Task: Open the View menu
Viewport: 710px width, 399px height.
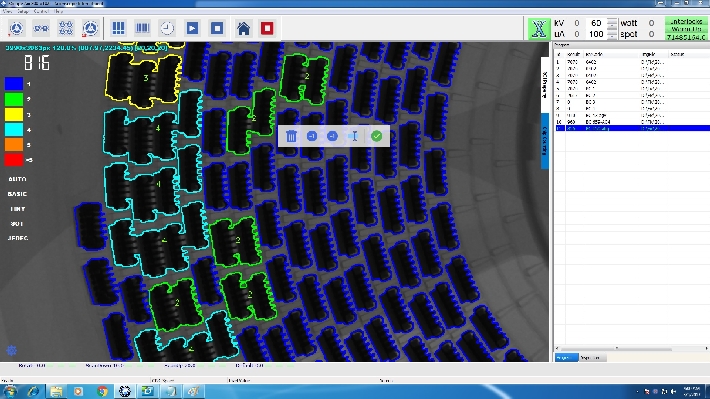Action: (8, 11)
